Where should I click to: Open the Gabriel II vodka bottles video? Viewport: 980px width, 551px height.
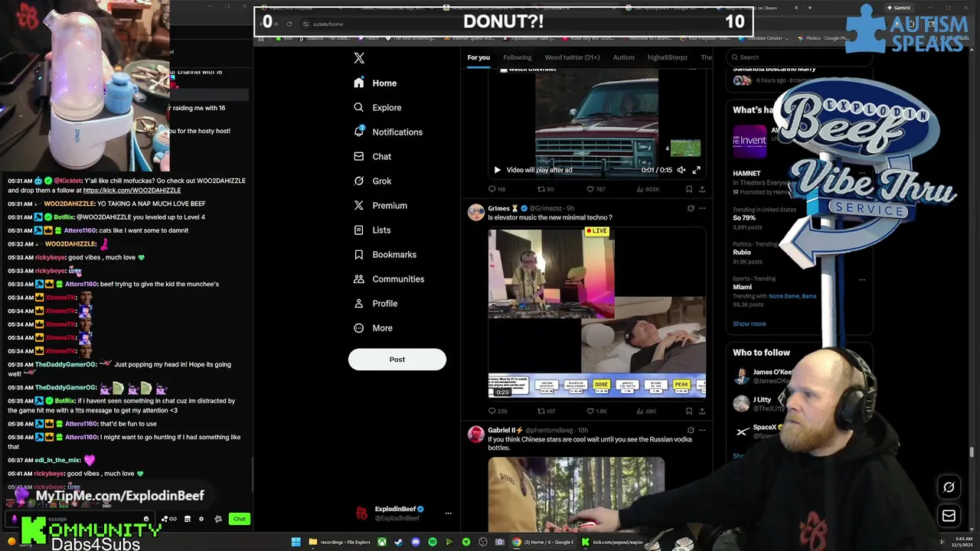(x=577, y=494)
